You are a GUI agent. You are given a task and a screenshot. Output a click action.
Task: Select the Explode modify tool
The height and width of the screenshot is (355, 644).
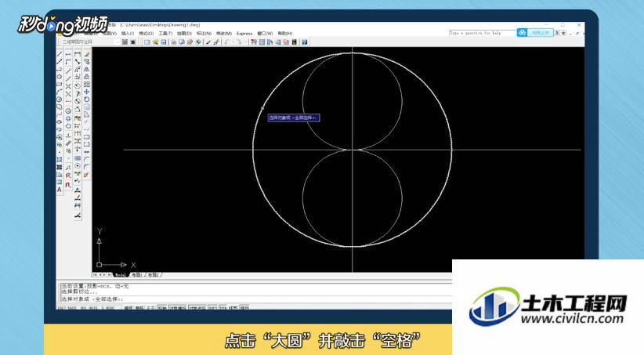click(87, 175)
